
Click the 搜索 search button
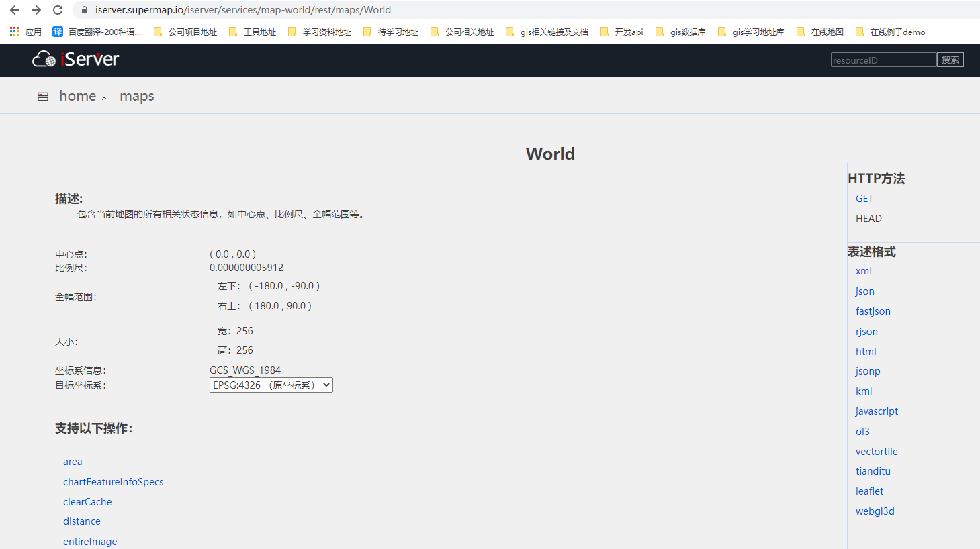point(950,60)
